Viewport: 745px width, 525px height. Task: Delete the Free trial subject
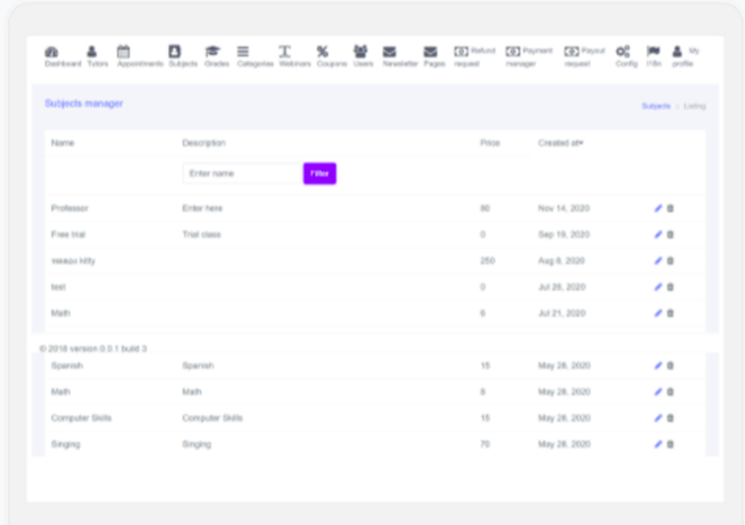(x=671, y=234)
